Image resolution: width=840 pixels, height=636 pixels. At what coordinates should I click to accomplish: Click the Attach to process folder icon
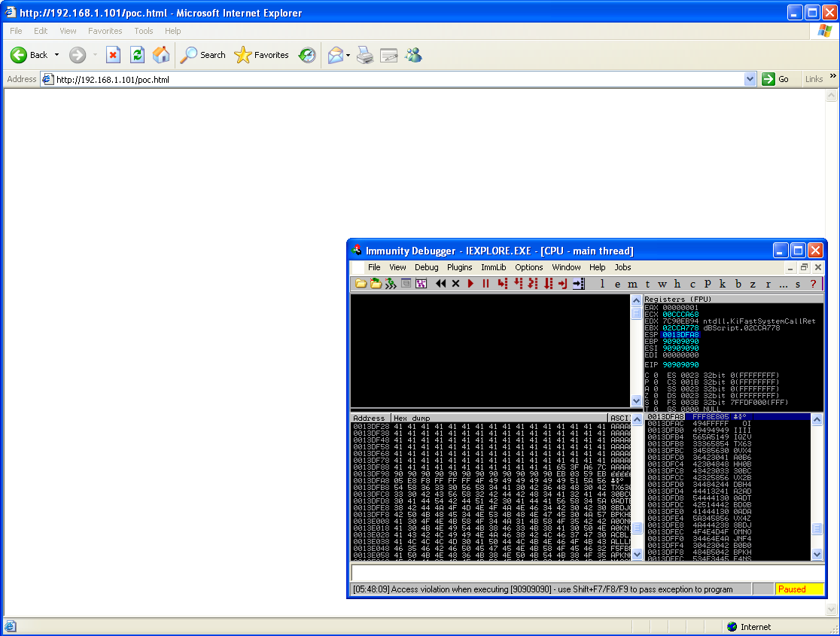(376, 284)
